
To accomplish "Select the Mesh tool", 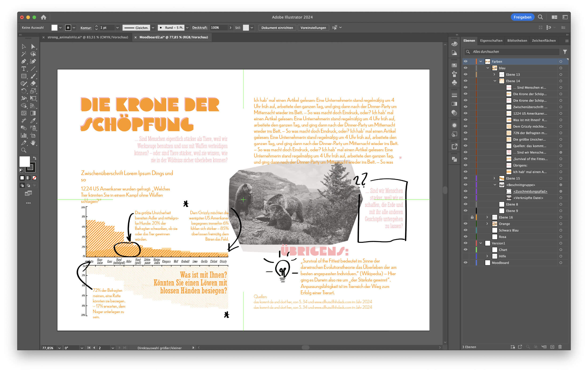I will tap(24, 113).
